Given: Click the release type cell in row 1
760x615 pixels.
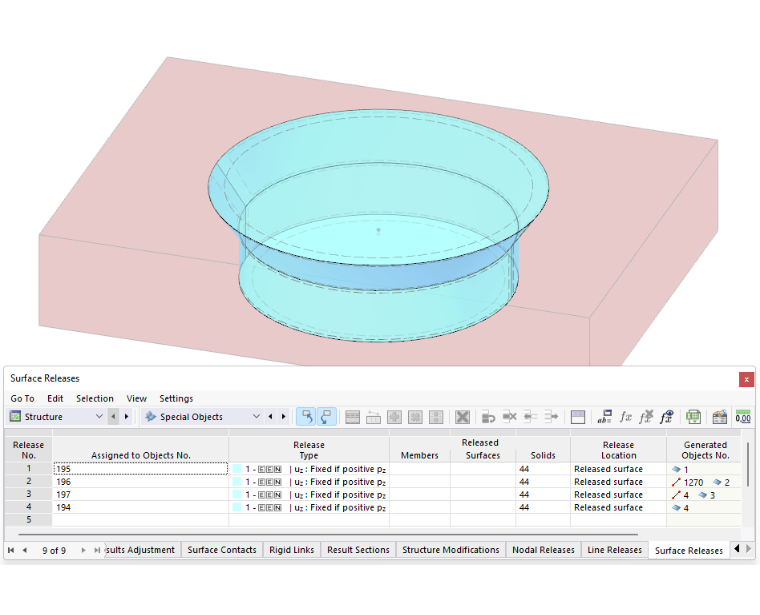Looking at the screenshot, I should pos(309,469).
